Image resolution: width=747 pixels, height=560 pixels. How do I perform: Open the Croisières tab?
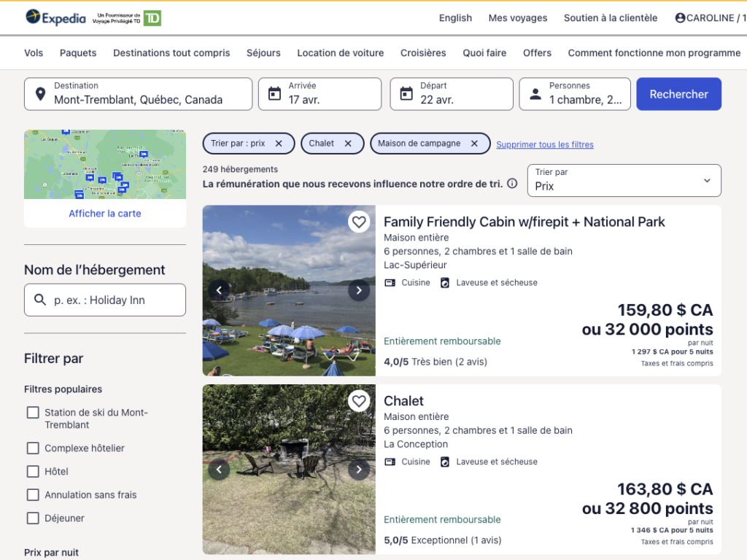423,52
